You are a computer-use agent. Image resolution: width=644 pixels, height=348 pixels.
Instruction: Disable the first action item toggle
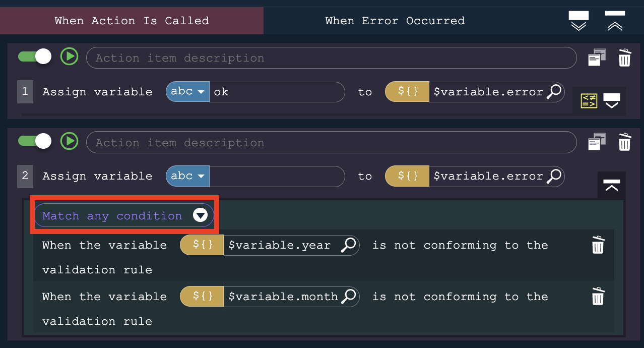[35, 56]
